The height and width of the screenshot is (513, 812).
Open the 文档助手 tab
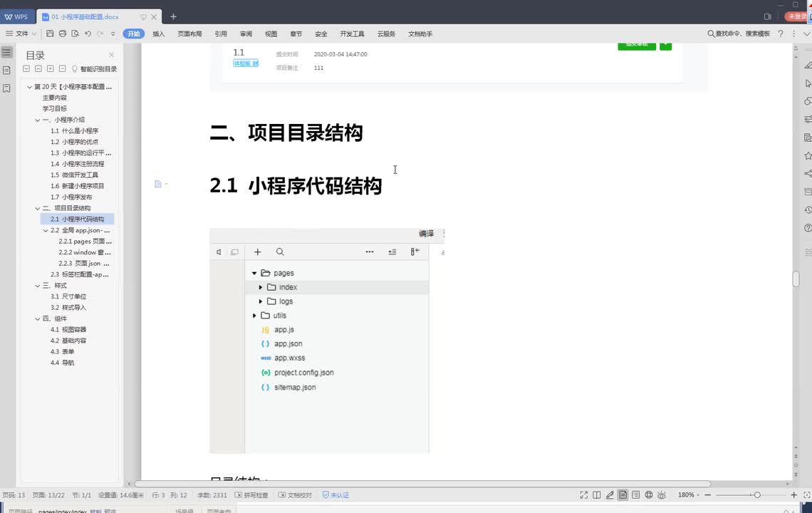click(420, 33)
